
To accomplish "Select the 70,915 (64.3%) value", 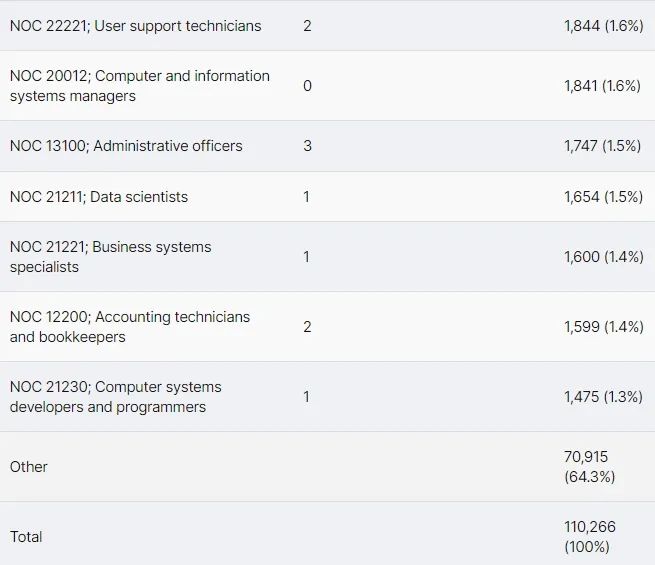I will 590,467.
